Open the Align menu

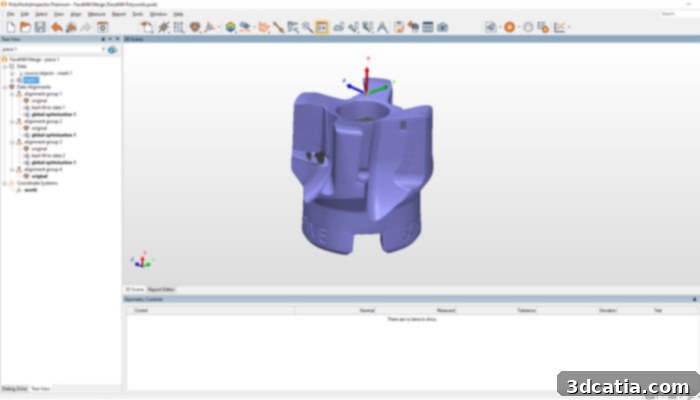coord(76,14)
